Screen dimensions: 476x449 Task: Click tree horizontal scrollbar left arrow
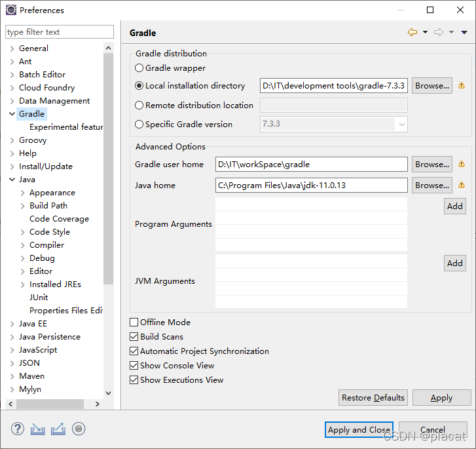(10, 404)
